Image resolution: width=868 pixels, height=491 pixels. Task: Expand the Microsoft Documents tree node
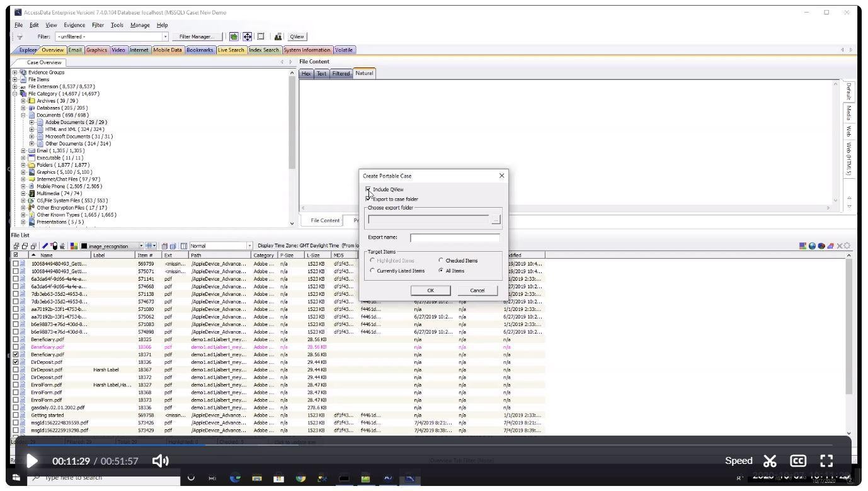(x=31, y=136)
